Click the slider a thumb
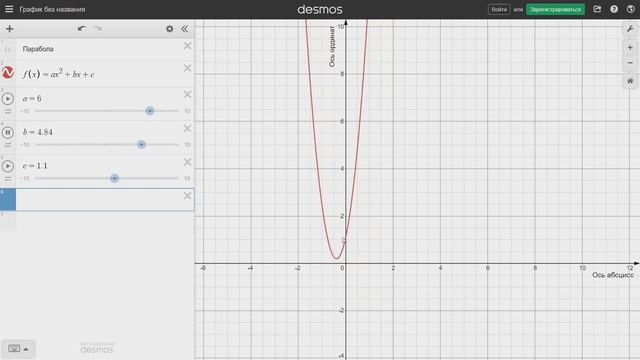Image resolution: width=640 pixels, height=360 pixels. (x=150, y=111)
